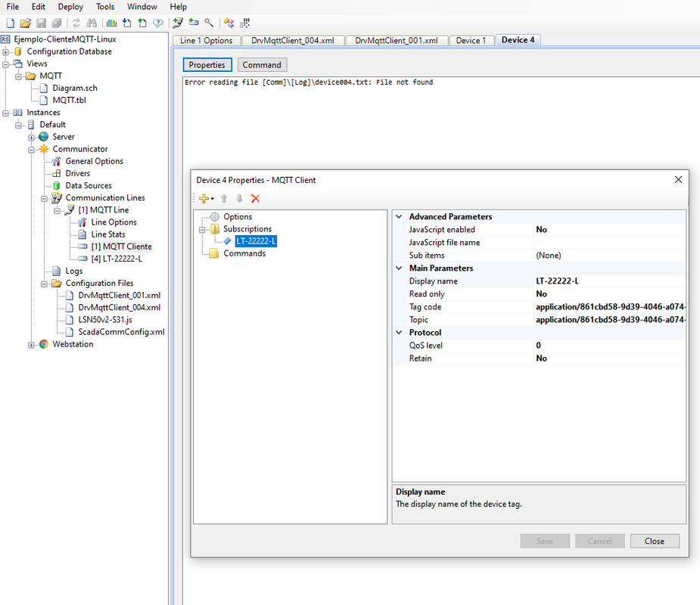
Task: Click the Refresh arrows toolbar icon
Action: click(x=76, y=23)
